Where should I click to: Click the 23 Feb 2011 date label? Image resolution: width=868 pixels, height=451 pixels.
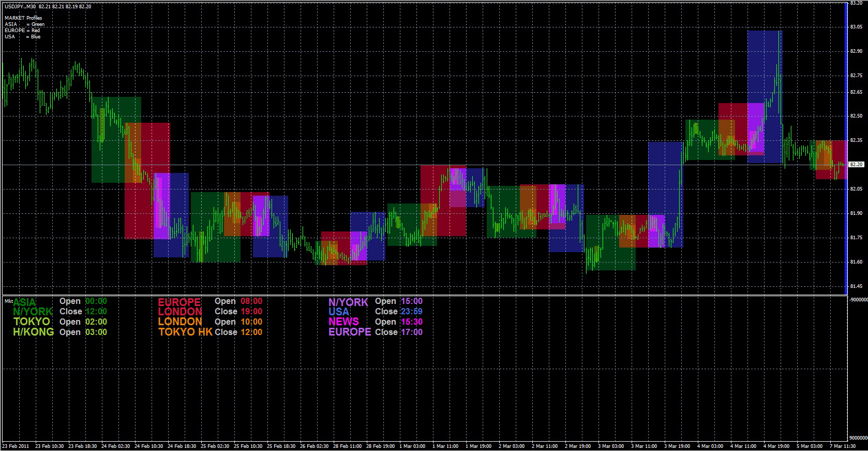pyautogui.click(x=16, y=446)
